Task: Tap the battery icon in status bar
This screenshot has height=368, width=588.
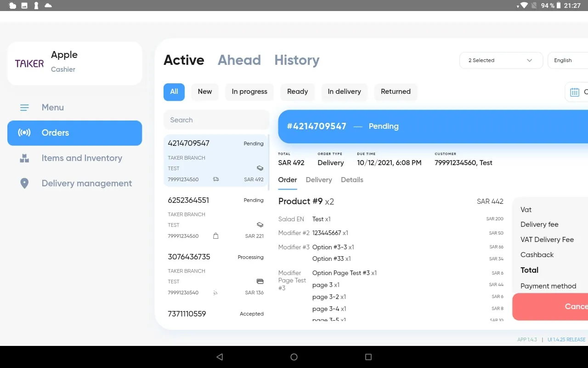Action: 558,6
